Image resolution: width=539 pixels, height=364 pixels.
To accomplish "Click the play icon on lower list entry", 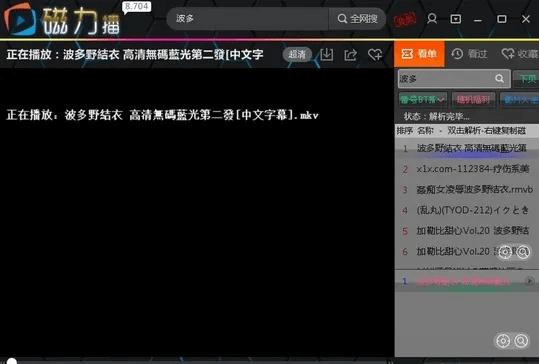I will 529,281.
